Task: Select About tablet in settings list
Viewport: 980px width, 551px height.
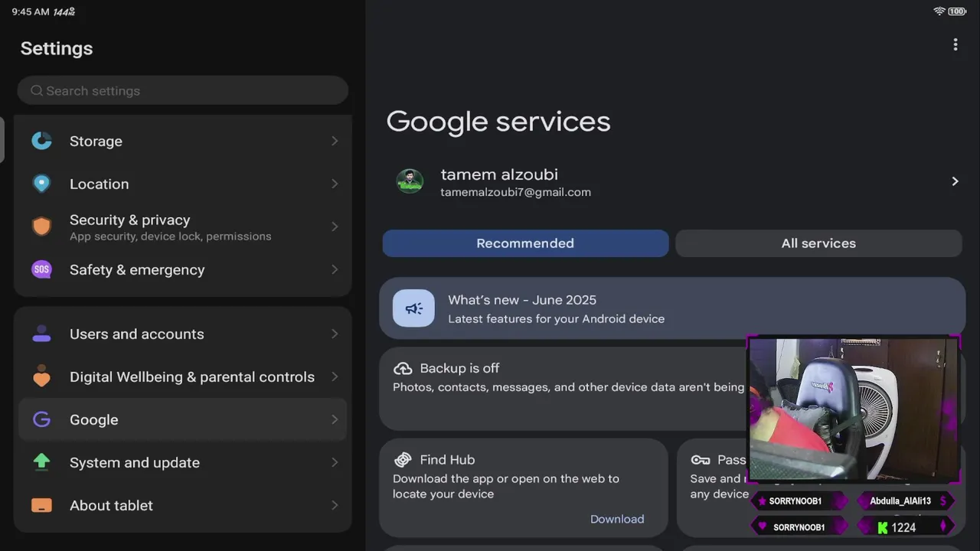Action: 183,505
